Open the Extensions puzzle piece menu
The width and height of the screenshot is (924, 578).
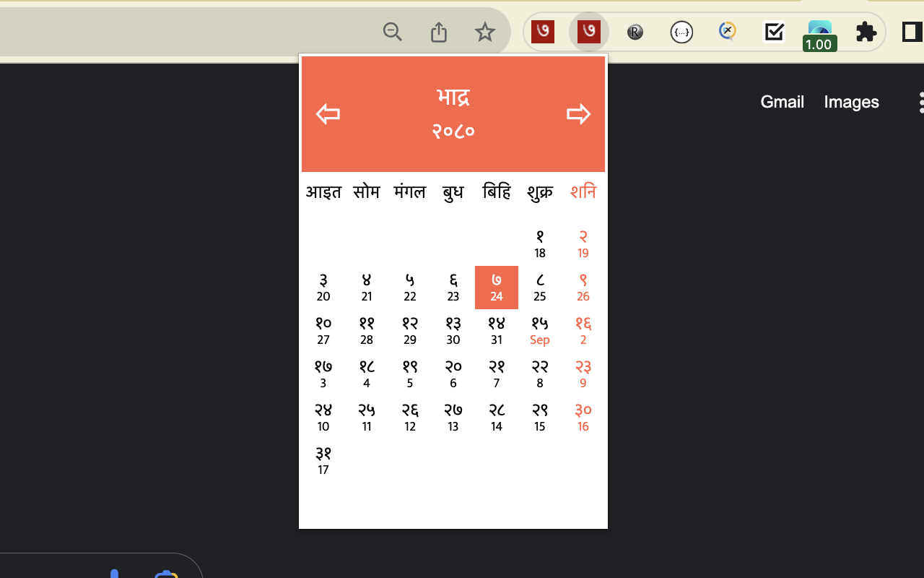click(x=866, y=32)
